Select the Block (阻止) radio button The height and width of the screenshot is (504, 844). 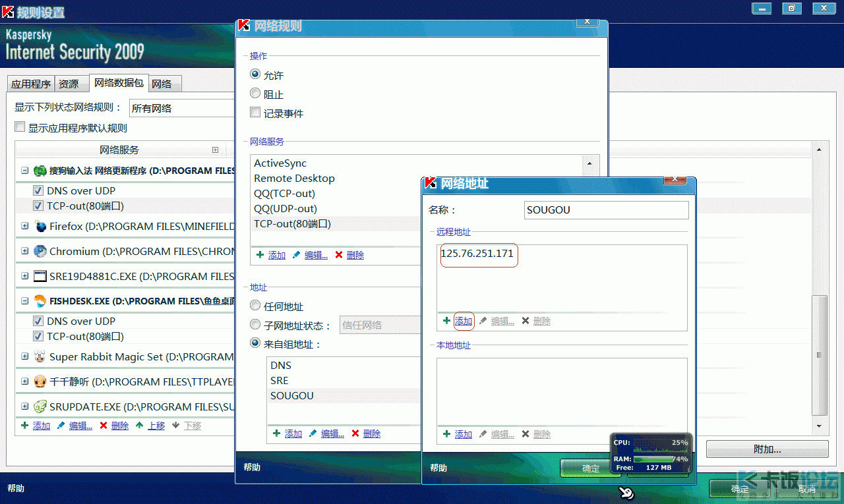pyautogui.click(x=255, y=94)
